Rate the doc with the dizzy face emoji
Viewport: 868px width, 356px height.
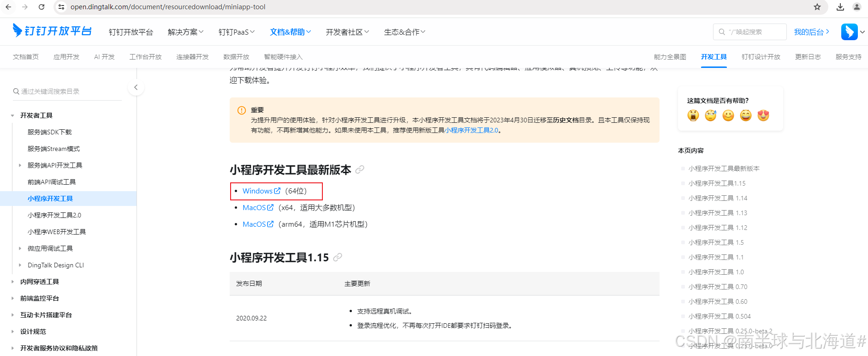[x=711, y=115]
